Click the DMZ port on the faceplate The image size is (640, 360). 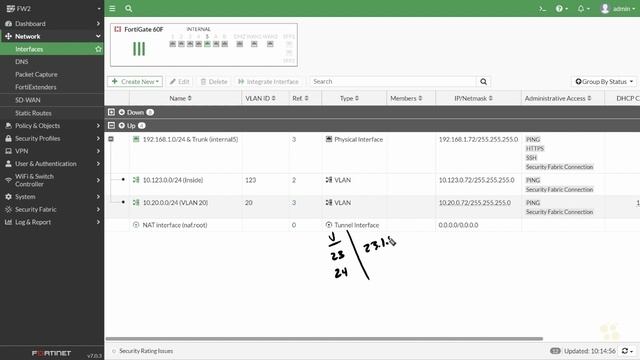(240, 44)
